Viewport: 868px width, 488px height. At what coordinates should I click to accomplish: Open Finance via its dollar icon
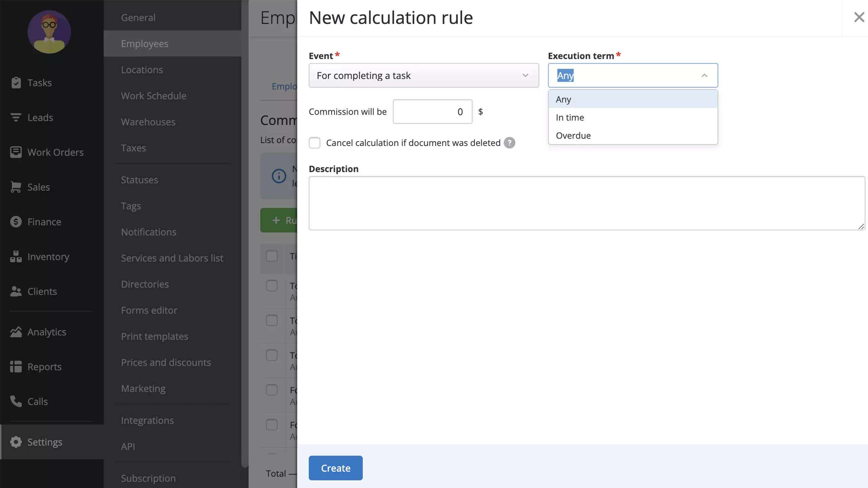pyautogui.click(x=16, y=222)
